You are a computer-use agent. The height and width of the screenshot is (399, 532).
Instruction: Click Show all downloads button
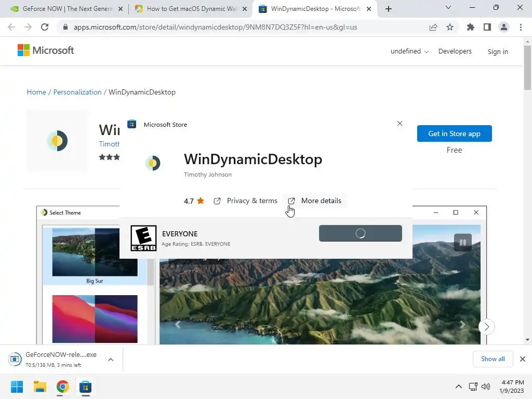[x=493, y=359]
